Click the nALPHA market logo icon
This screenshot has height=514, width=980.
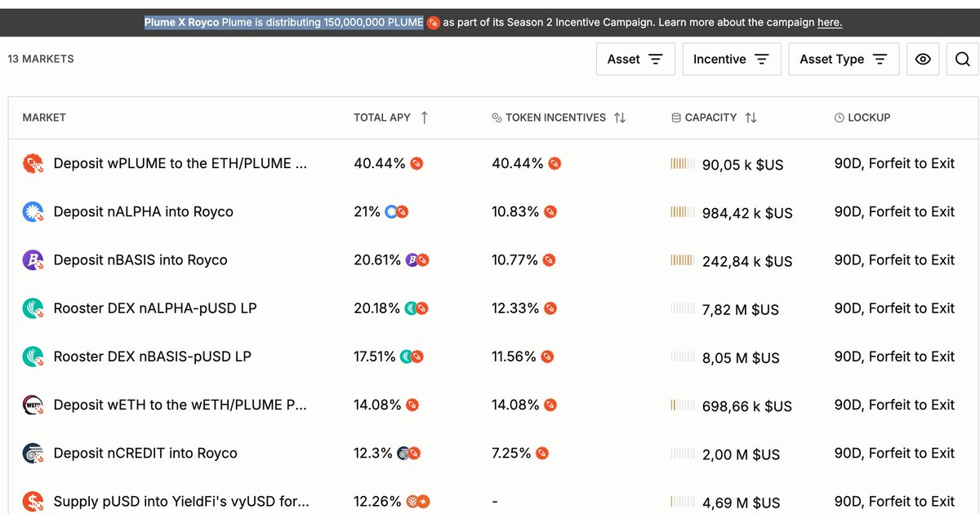click(33, 212)
